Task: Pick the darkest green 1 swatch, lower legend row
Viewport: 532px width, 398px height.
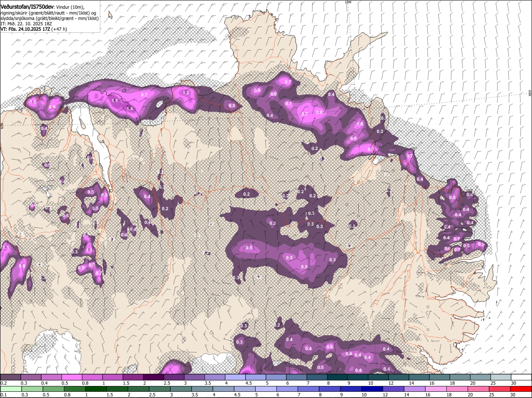Action: 96,389
